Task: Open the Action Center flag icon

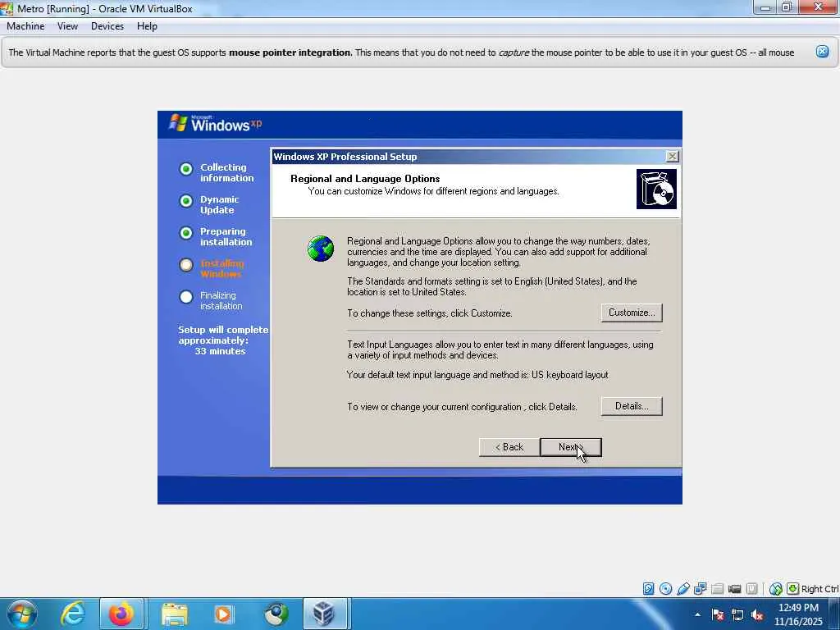Action: tap(718, 614)
